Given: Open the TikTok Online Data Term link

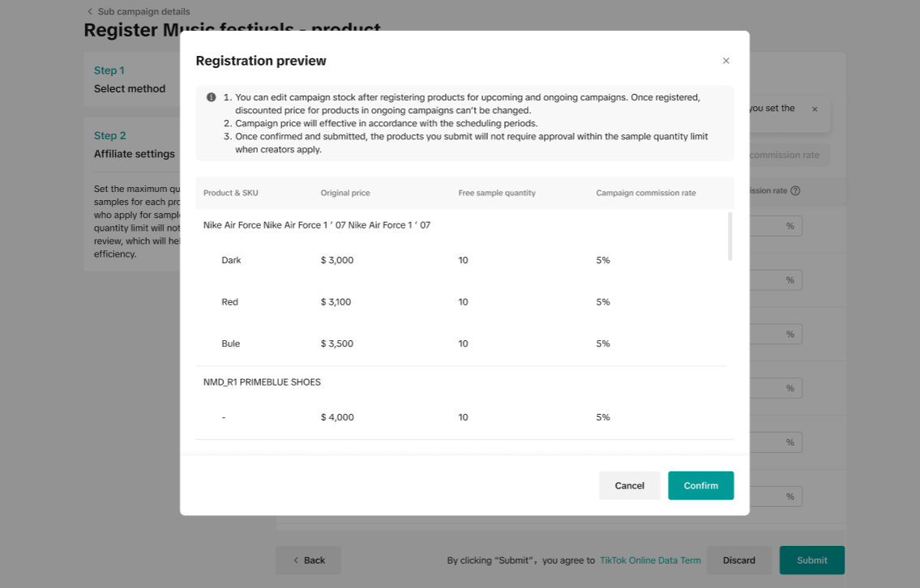Looking at the screenshot, I should pyautogui.click(x=650, y=560).
